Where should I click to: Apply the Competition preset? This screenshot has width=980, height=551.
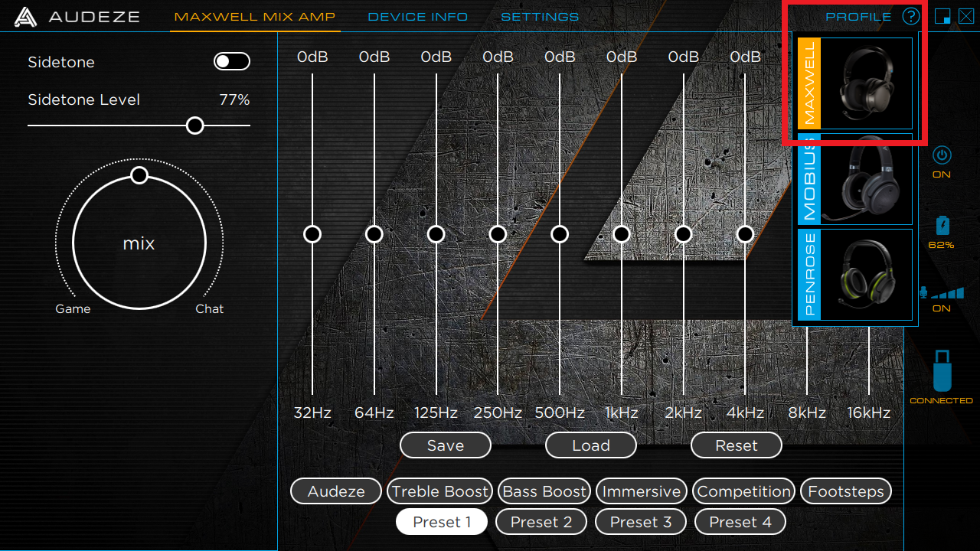click(x=743, y=491)
